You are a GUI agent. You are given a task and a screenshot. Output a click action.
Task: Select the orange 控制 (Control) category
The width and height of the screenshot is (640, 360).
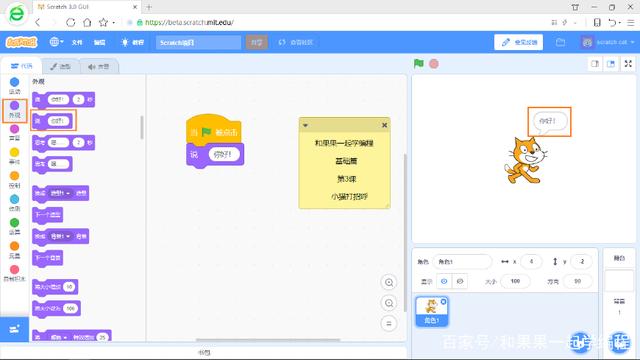pyautogui.click(x=14, y=180)
